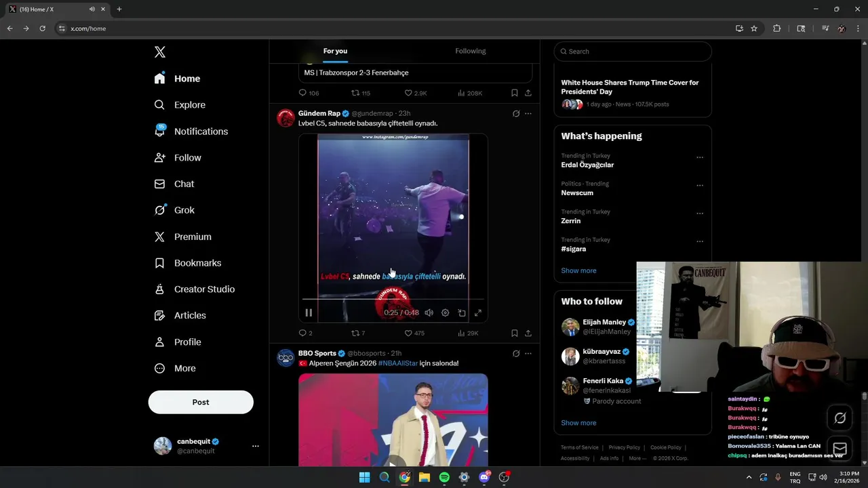868x488 pixels.
Task: Go to Profile from the sidebar
Action: 178,342
